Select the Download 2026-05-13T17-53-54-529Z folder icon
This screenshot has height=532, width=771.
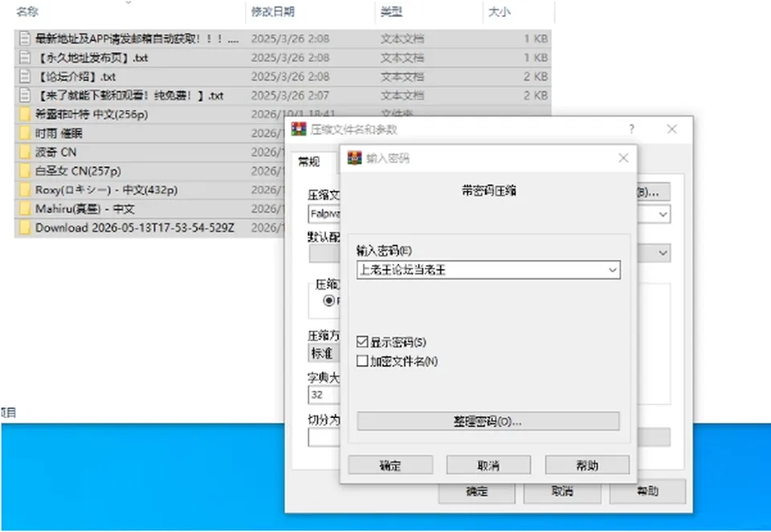[25, 228]
